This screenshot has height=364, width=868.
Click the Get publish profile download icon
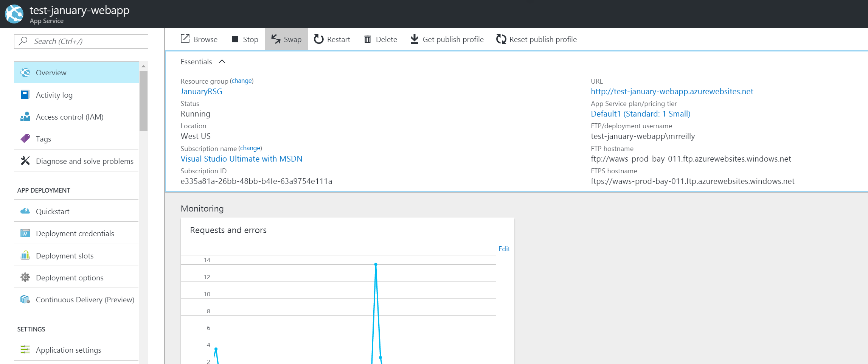415,39
